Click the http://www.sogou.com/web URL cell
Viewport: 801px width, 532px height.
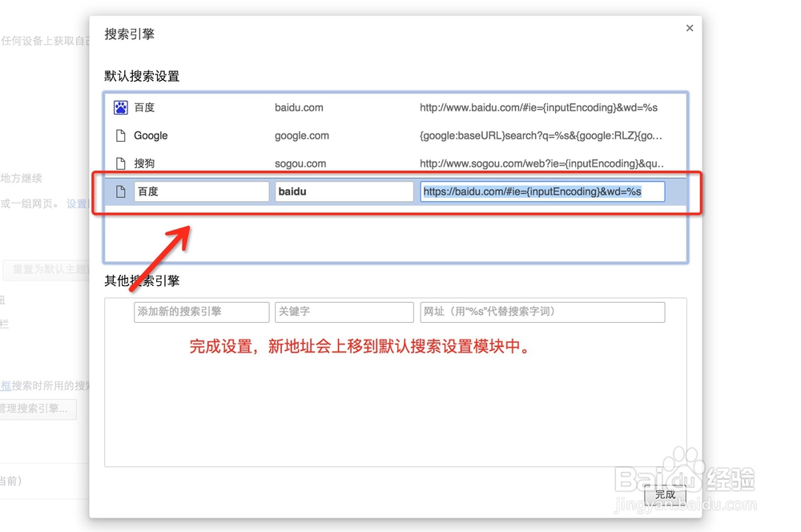[542, 163]
